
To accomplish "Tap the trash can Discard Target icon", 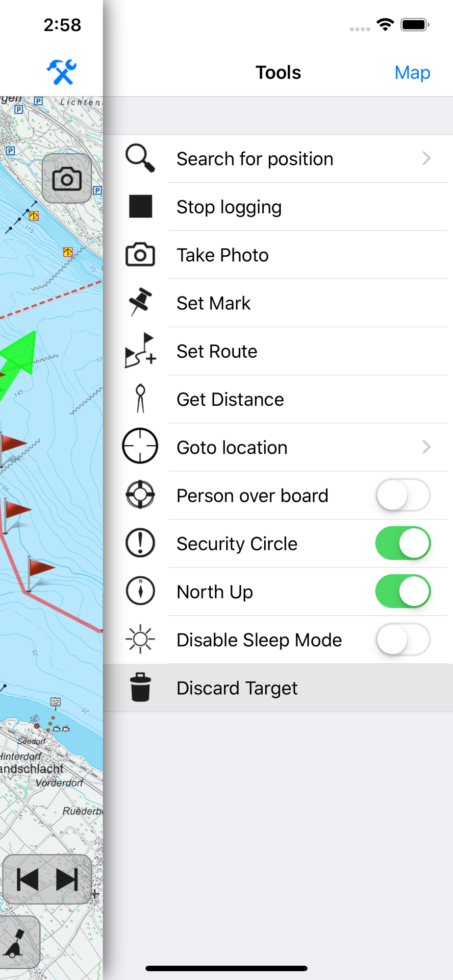I will coord(140,687).
